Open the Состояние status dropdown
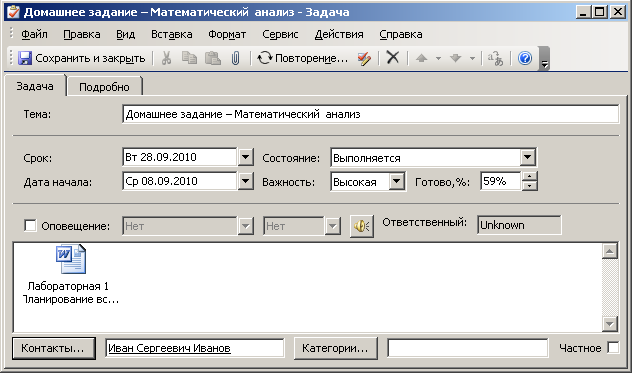 pyautogui.click(x=528, y=157)
